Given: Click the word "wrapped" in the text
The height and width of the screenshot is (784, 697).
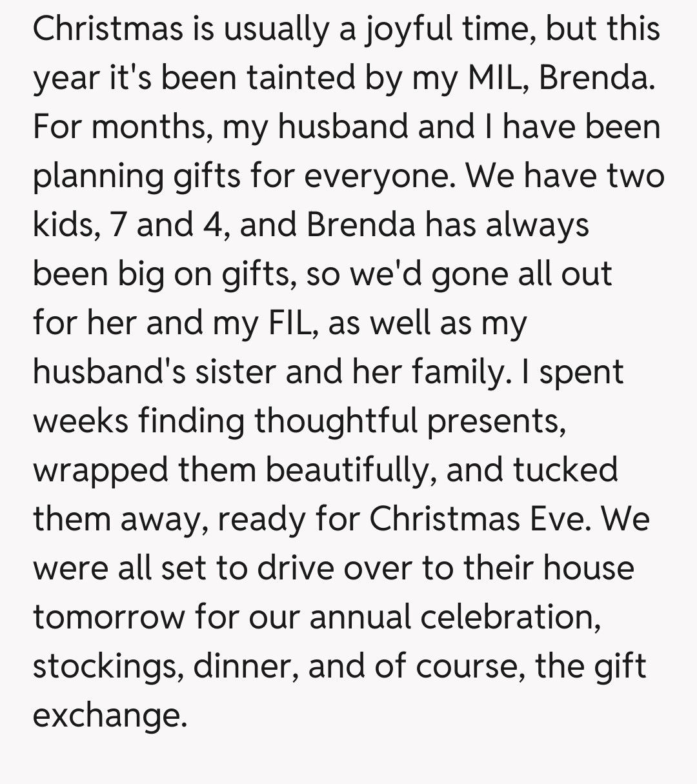Looking at the screenshot, I should [x=100, y=470].
